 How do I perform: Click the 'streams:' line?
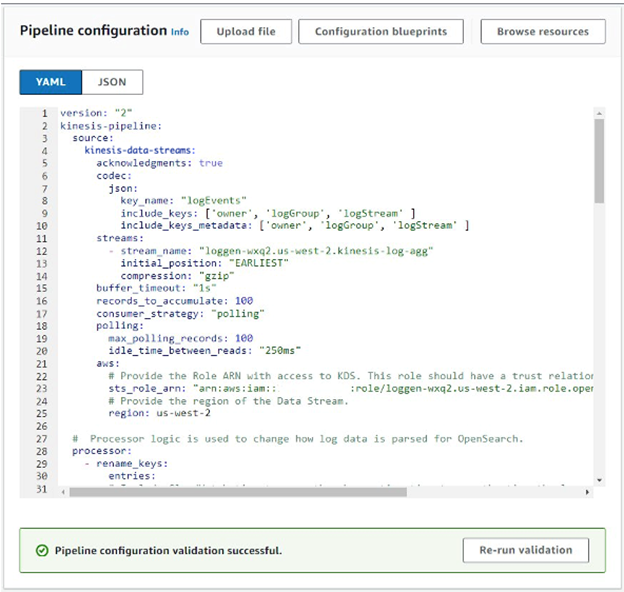[x=120, y=238]
